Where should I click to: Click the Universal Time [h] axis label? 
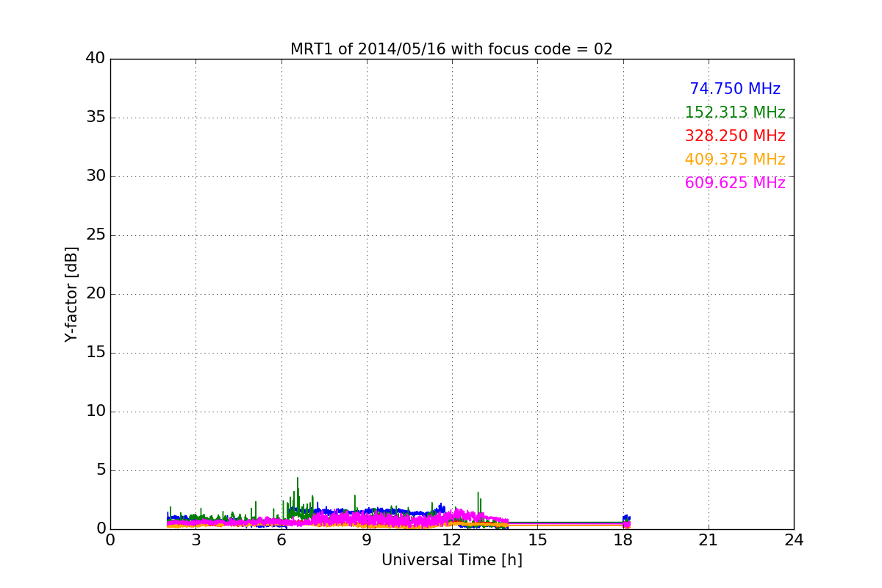pos(451,560)
